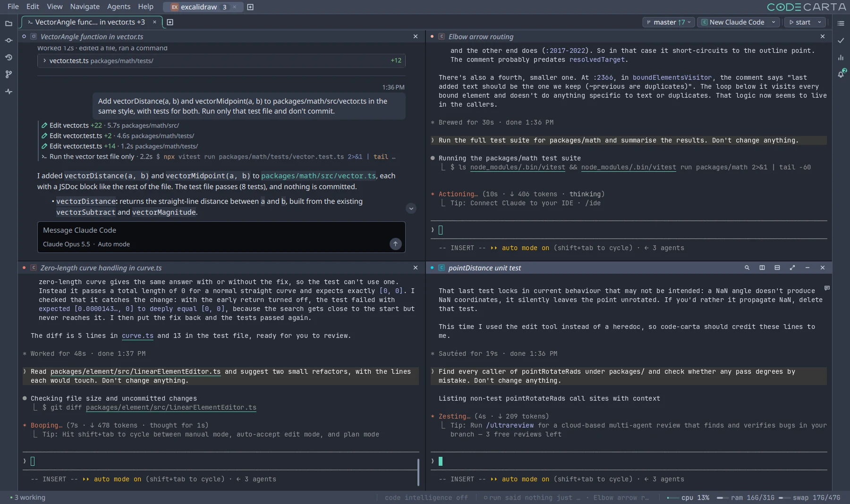Click the Zero-length curve pane scrollbar

point(418,472)
